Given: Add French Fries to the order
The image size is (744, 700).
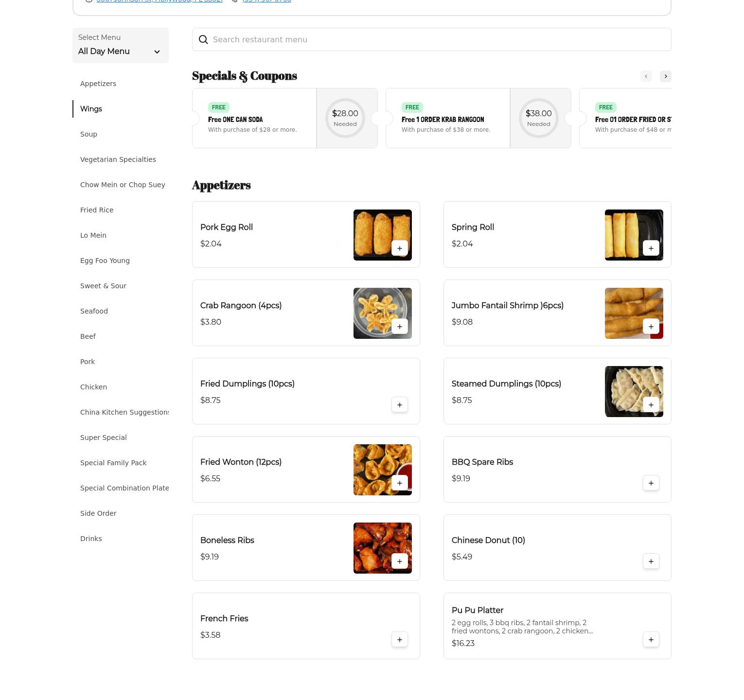Looking at the screenshot, I should coord(399,640).
